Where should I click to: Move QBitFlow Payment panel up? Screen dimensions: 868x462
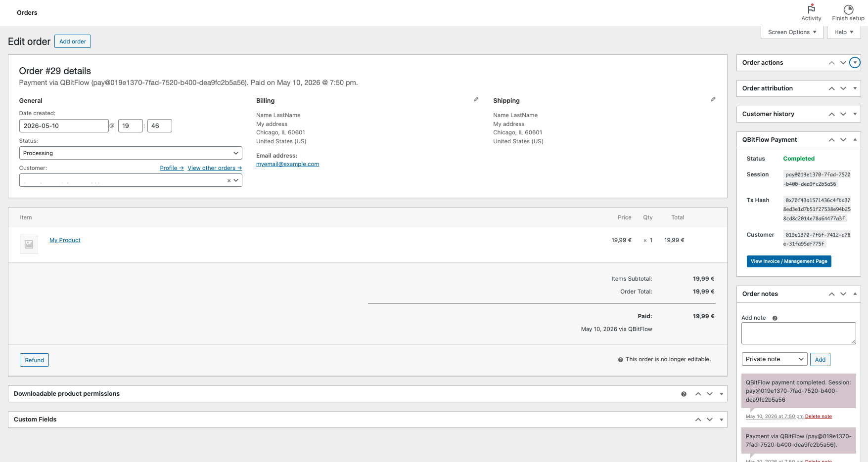point(832,140)
